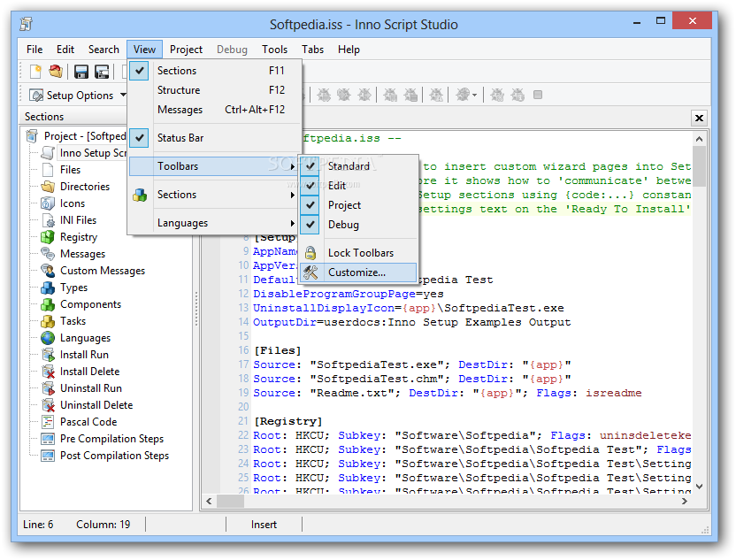Select the Post Compilation Steps icon

(48, 456)
